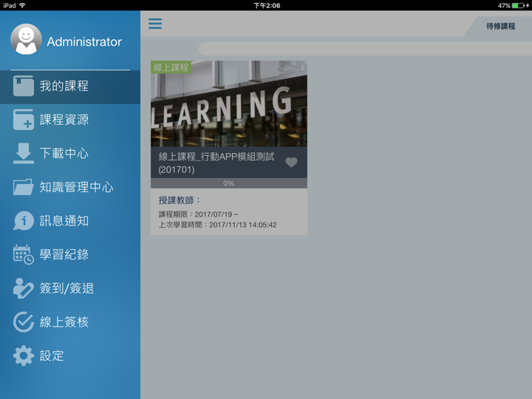Switch to the 待修課程 tab
Screen dimensions: 532x399
coord(500,27)
